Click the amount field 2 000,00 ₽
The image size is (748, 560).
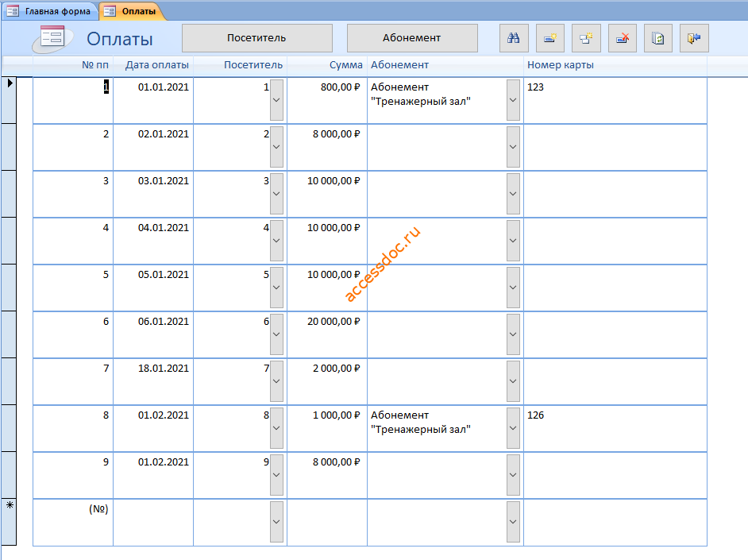(327, 381)
